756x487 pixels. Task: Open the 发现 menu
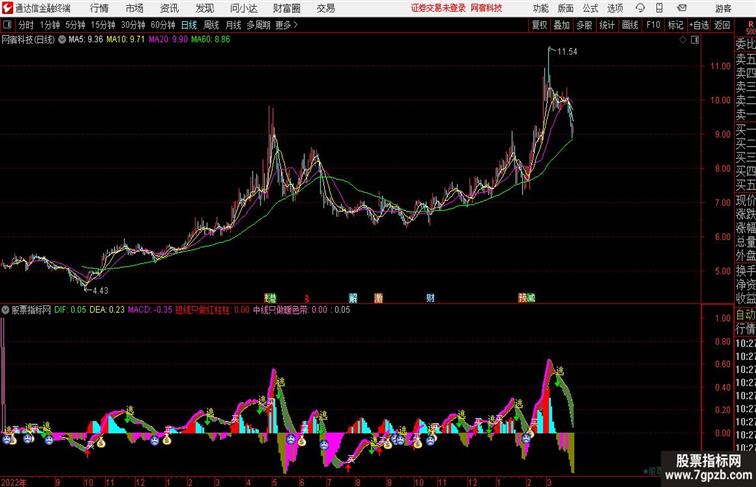point(204,8)
